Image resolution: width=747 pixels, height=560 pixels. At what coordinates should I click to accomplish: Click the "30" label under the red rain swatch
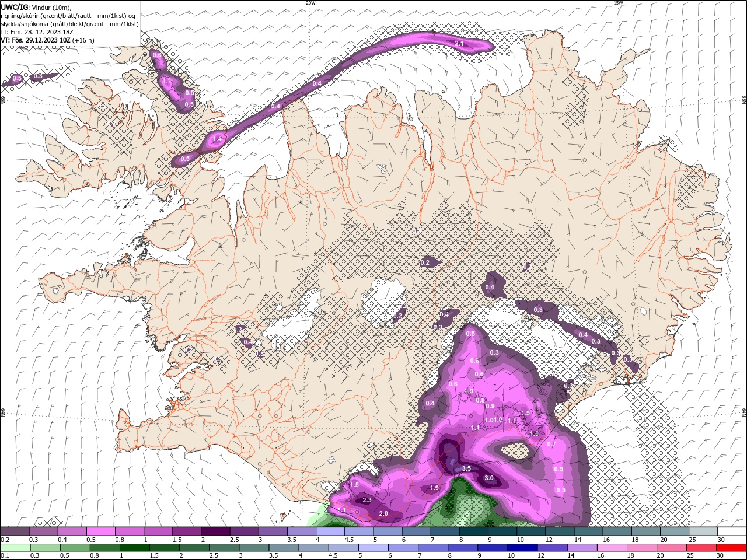pos(720,555)
